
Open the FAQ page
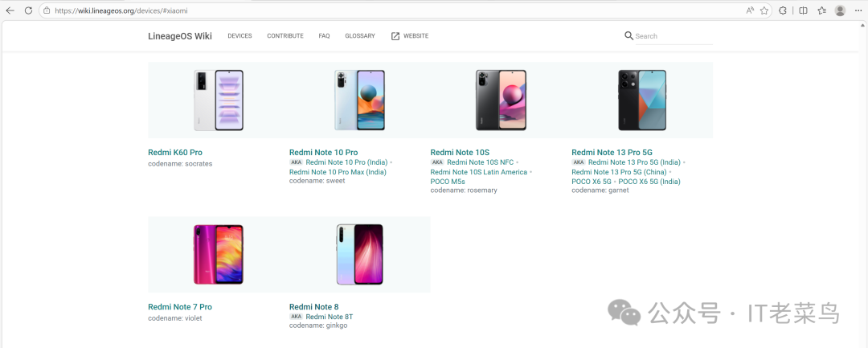coord(324,36)
